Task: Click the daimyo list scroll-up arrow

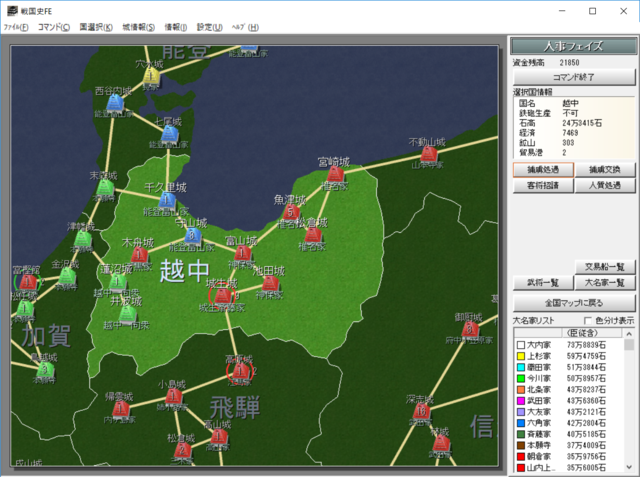Action: click(629, 333)
